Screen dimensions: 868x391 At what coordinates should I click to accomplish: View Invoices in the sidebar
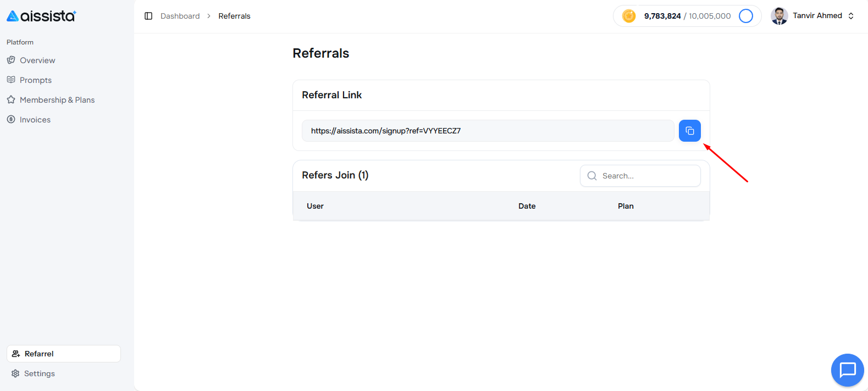pyautogui.click(x=35, y=120)
